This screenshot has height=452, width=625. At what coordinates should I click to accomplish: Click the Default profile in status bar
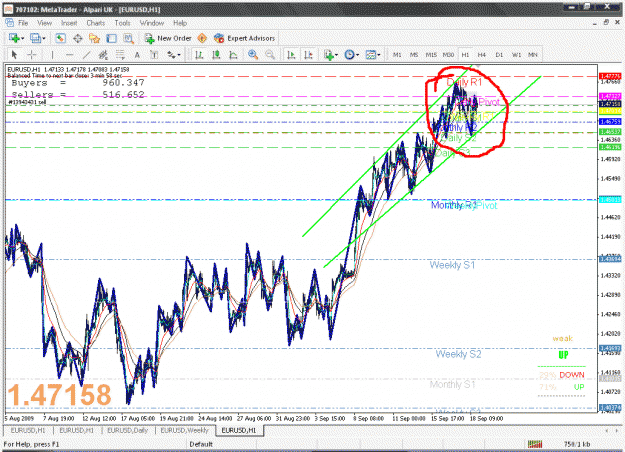point(201,444)
